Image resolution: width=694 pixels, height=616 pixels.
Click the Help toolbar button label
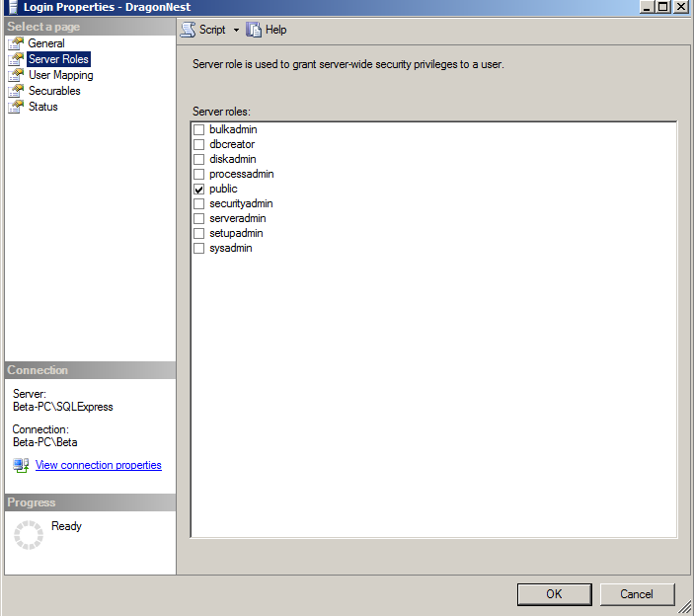coord(275,30)
